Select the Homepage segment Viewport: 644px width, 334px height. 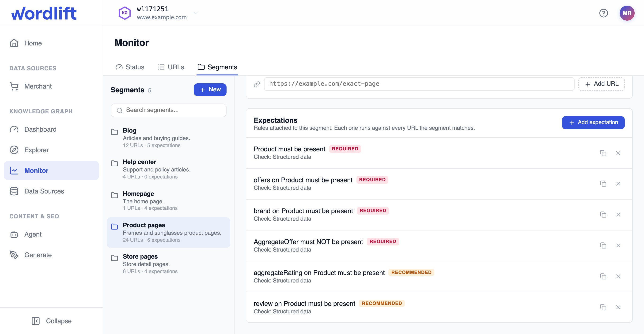[x=168, y=201]
